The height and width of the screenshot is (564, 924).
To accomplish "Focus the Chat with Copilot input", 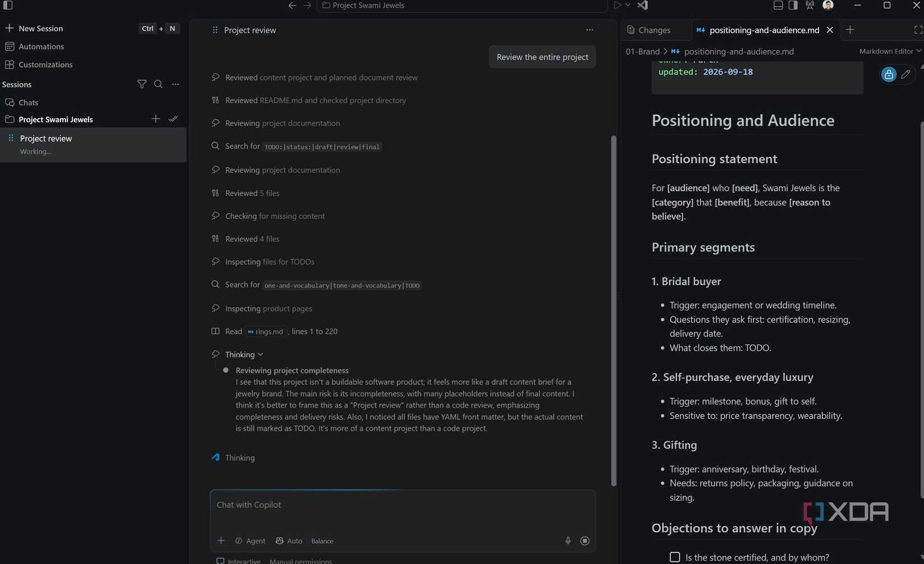I will click(403, 505).
